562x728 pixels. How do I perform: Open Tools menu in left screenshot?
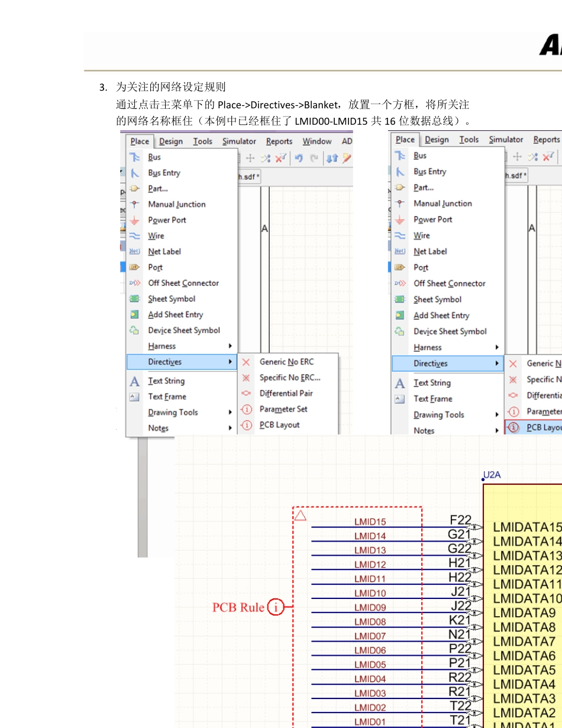202,141
